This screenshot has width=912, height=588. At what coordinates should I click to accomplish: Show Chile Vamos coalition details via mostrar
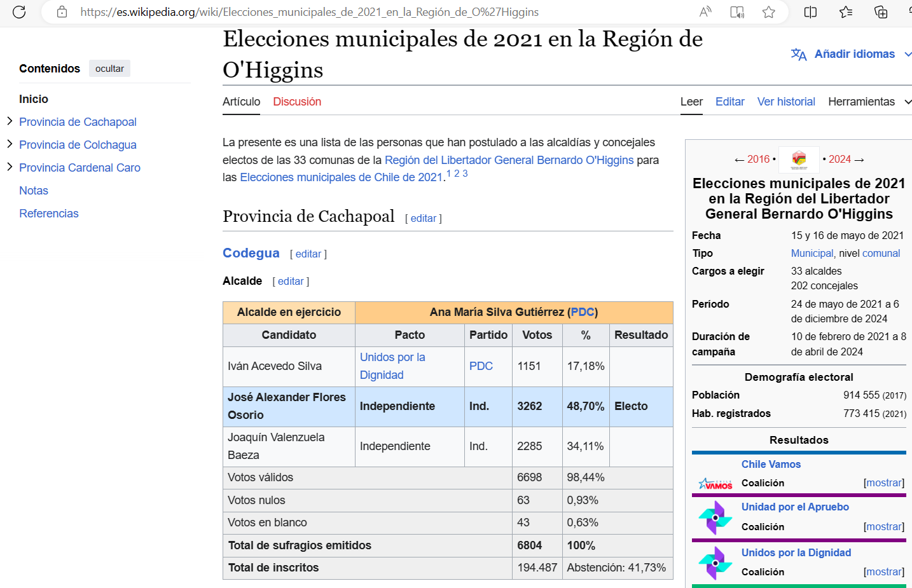884,483
